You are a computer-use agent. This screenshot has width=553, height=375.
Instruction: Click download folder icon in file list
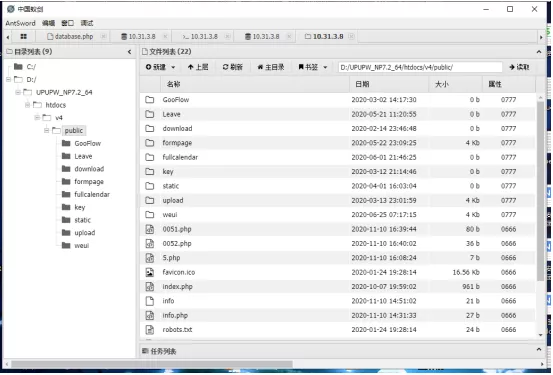(150, 128)
